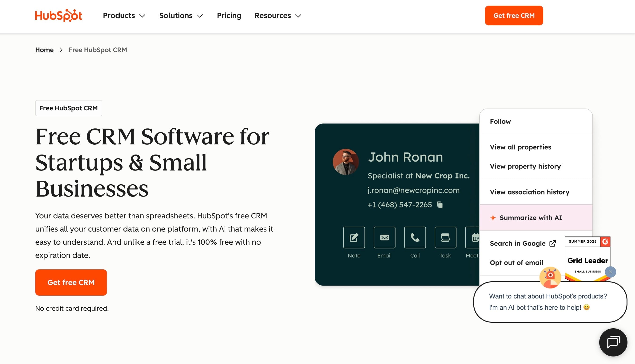Screen dimensions: 635x364
Task: Click Follow at the top of the menu
Action: pos(500,121)
